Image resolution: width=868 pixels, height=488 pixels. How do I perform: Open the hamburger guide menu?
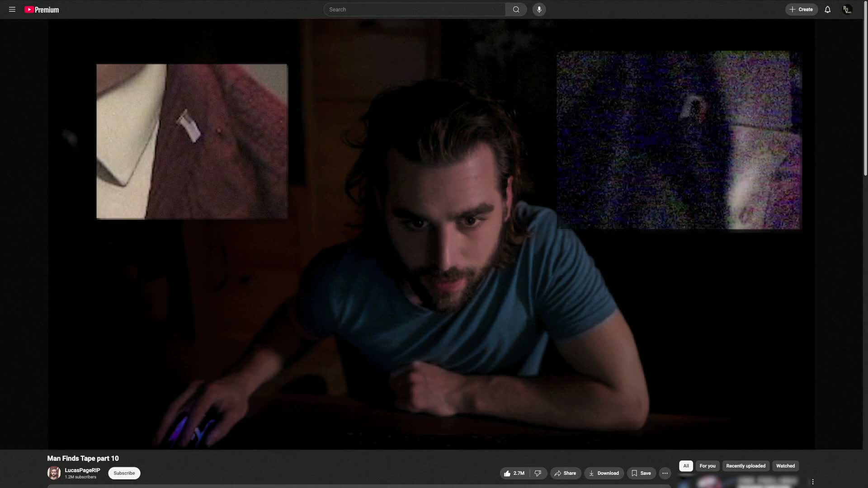click(12, 9)
